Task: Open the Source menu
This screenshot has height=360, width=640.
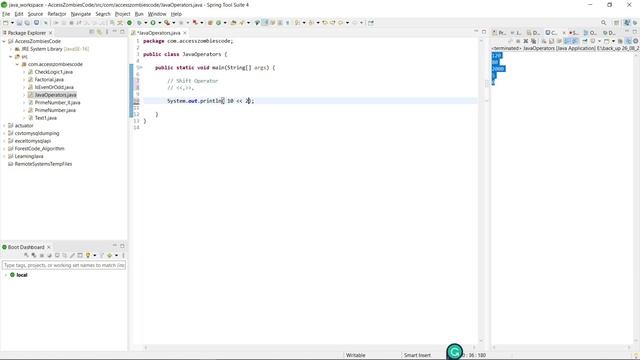Action: pos(35,14)
